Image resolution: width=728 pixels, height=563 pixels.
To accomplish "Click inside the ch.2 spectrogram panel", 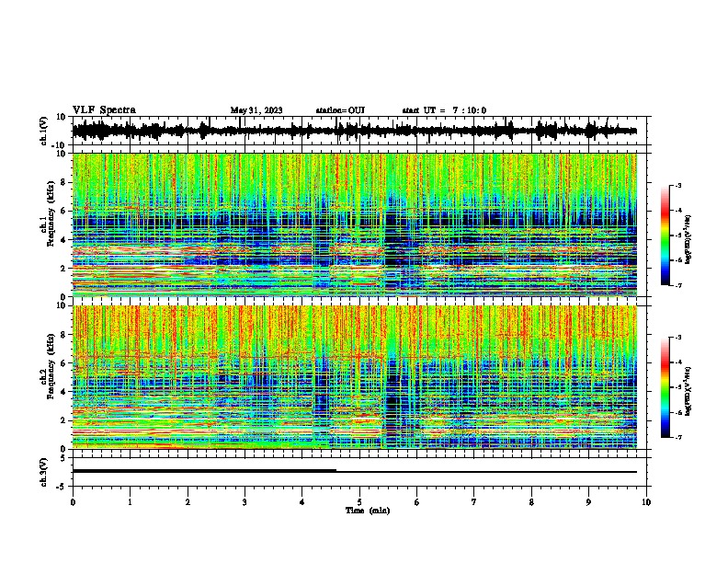I will pyautogui.click(x=354, y=377).
